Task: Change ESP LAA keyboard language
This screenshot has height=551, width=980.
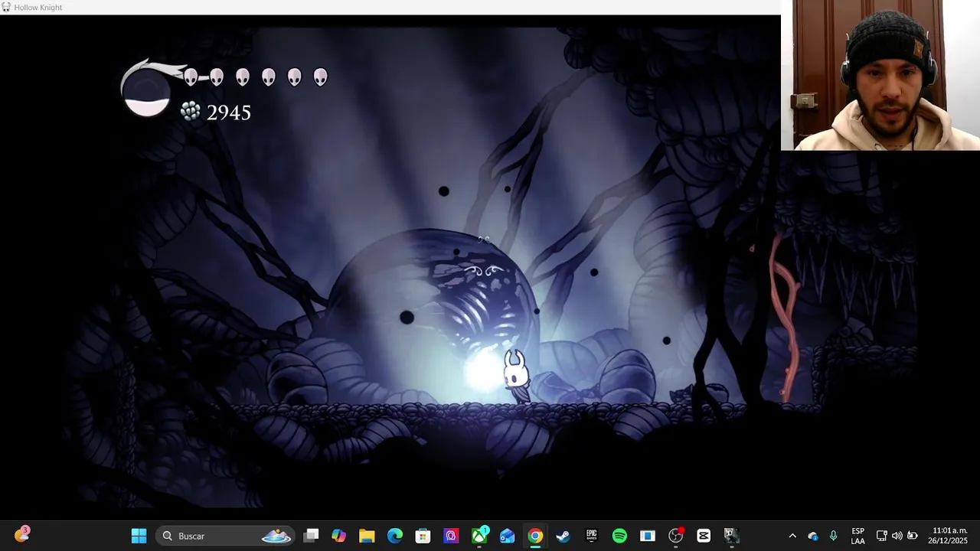Action: 858,536
